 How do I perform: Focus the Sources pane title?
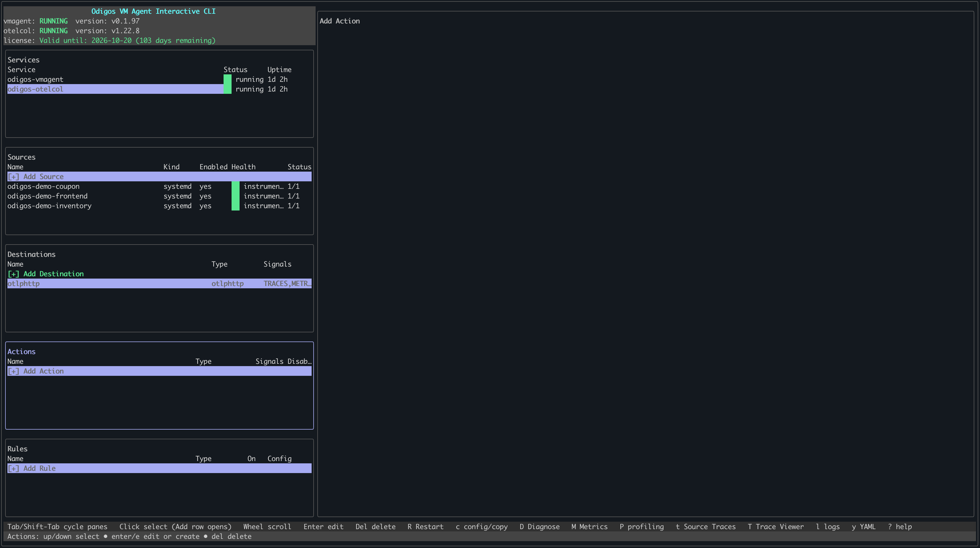pyautogui.click(x=21, y=157)
